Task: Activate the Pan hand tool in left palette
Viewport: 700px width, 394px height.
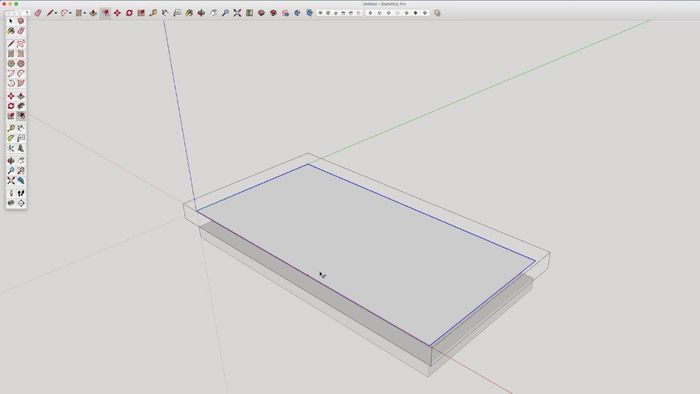Action: click(x=21, y=161)
